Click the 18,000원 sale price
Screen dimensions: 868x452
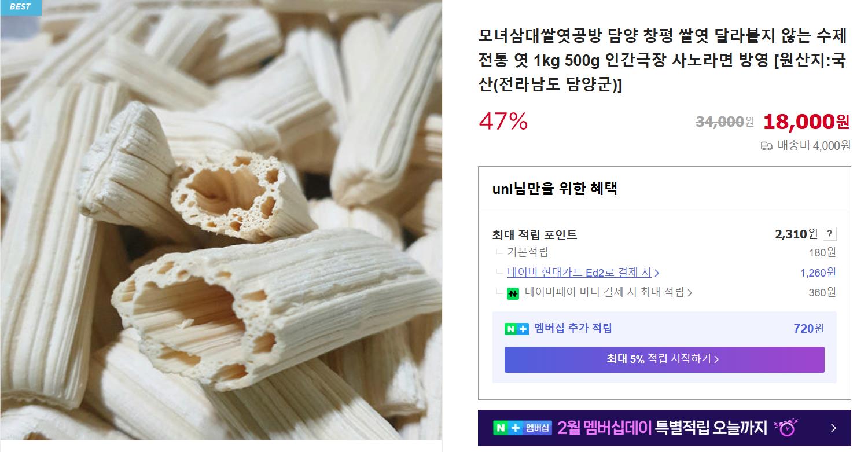[806, 122]
